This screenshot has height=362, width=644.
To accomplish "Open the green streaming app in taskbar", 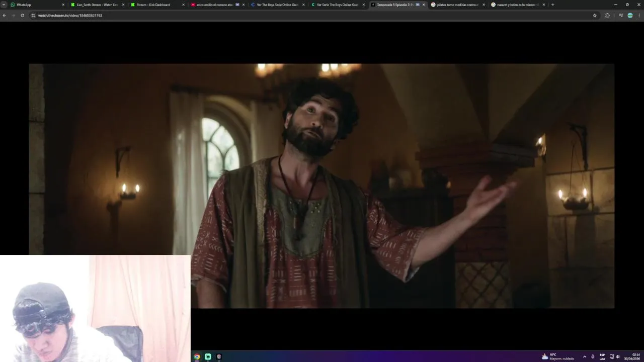I will tap(208, 356).
